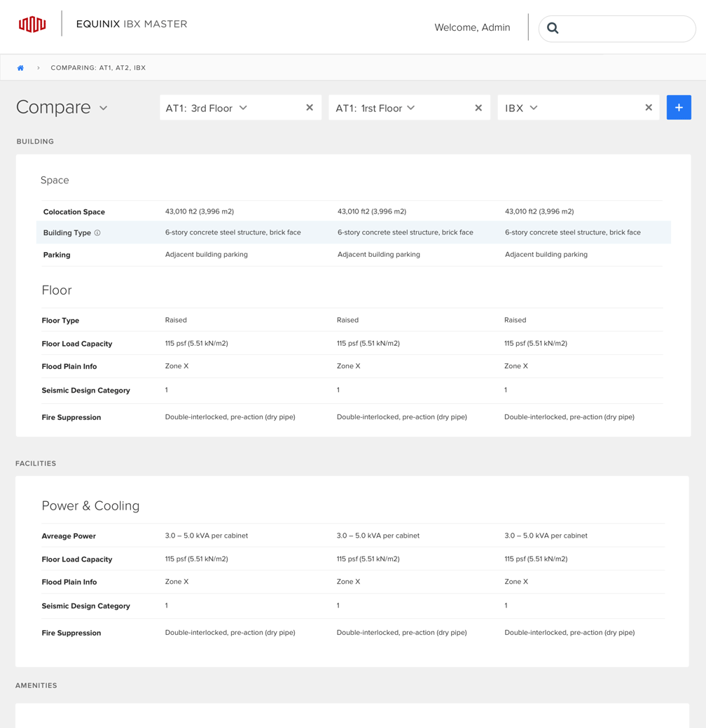The width and height of the screenshot is (706, 728).
Task: Click 'Raised' in the IBX column
Action: [x=515, y=320]
